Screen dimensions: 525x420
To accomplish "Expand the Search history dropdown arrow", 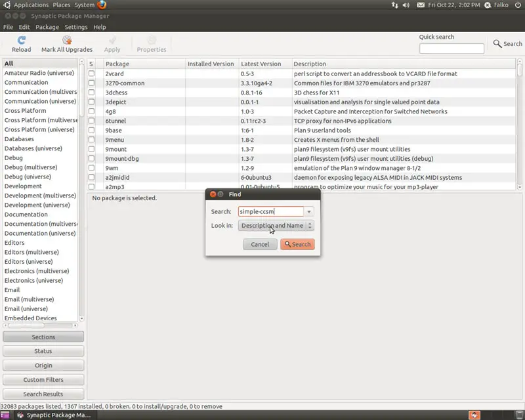I will 308,212.
